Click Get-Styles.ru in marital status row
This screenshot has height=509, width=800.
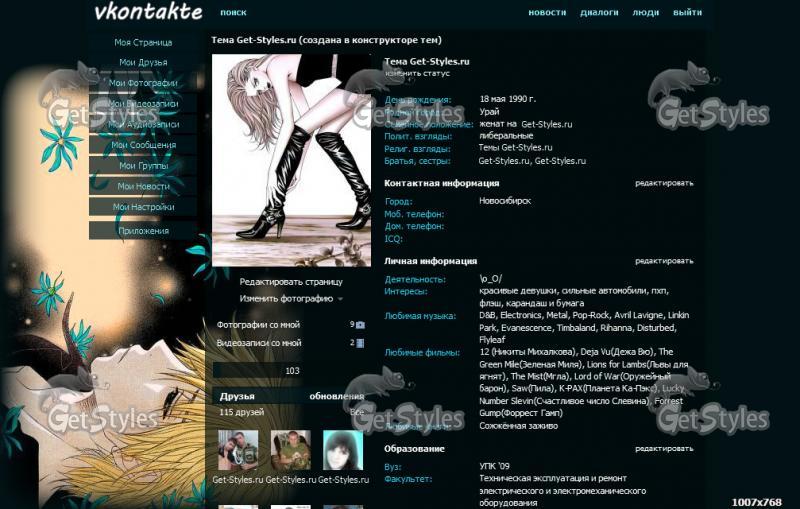pyautogui.click(x=546, y=124)
